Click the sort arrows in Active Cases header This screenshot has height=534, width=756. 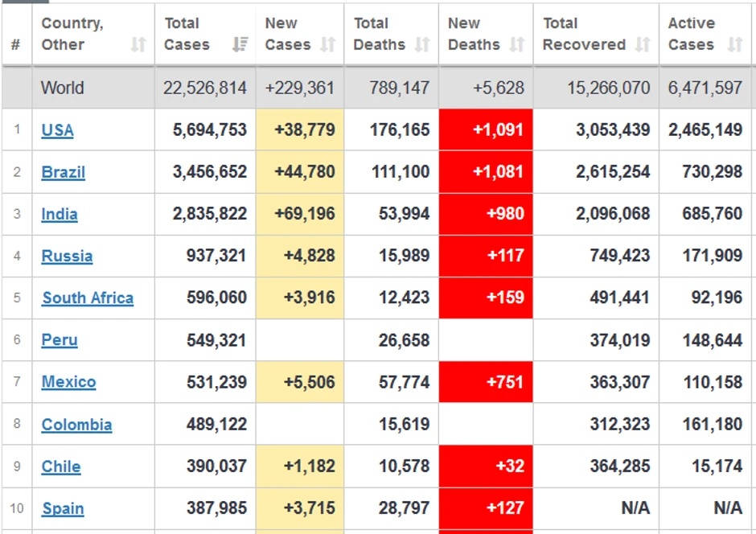(734, 45)
